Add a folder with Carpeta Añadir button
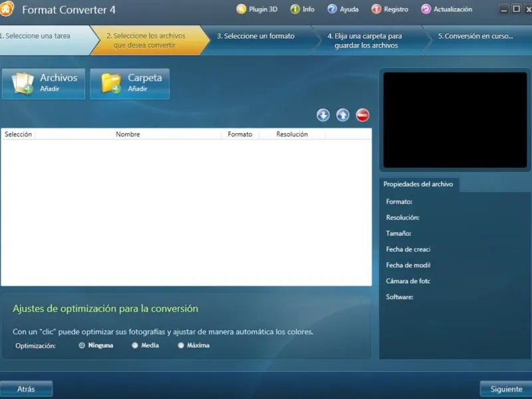The height and width of the screenshot is (399, 532). click(x=130, y=84)
